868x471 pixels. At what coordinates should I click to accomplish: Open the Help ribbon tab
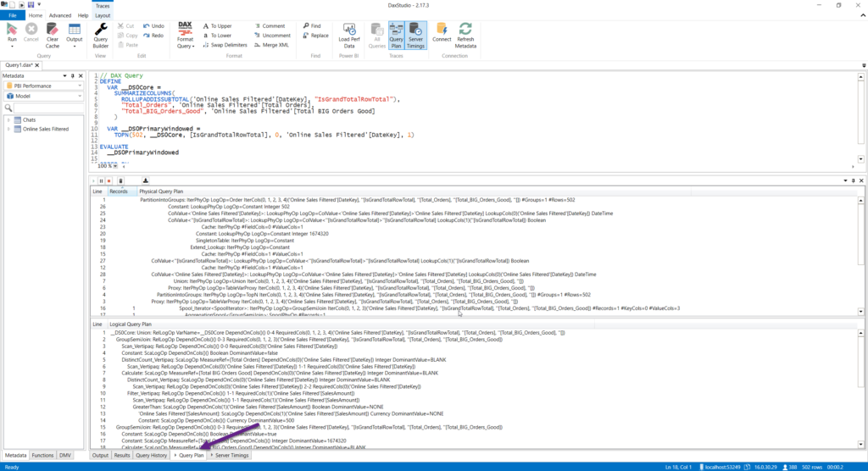coord(83,15)
